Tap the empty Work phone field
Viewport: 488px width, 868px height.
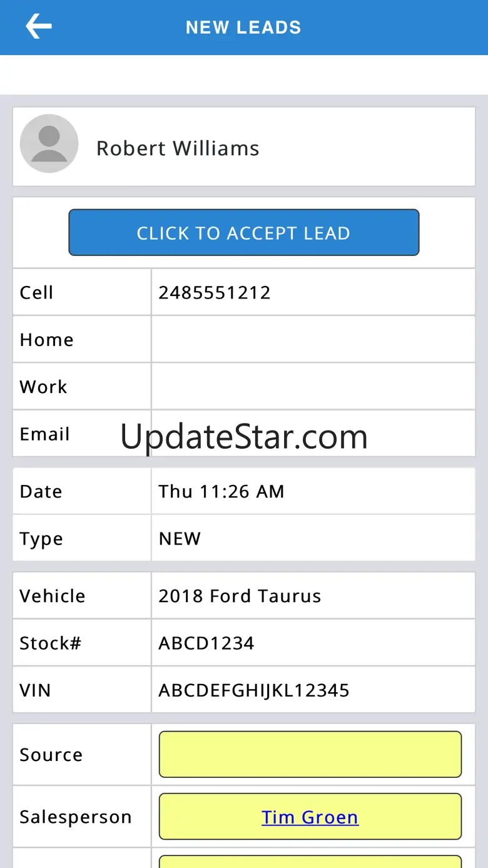click(x=313, y=386)
